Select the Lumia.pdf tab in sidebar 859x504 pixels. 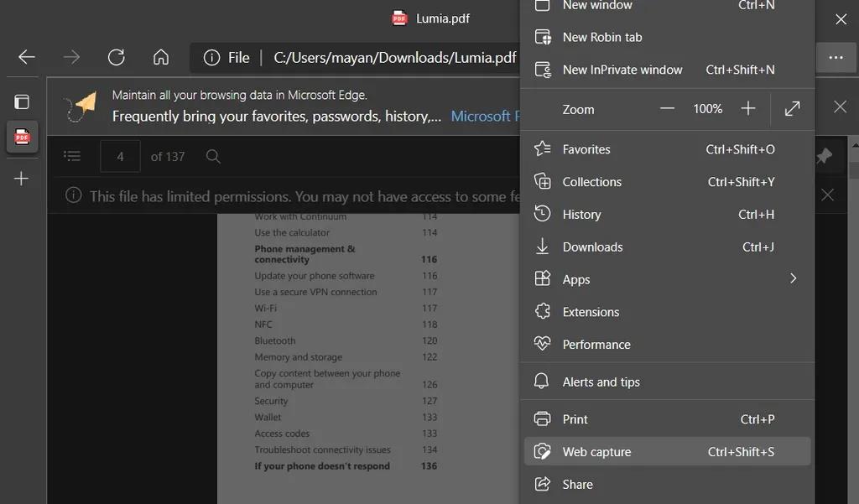[23, 137]
